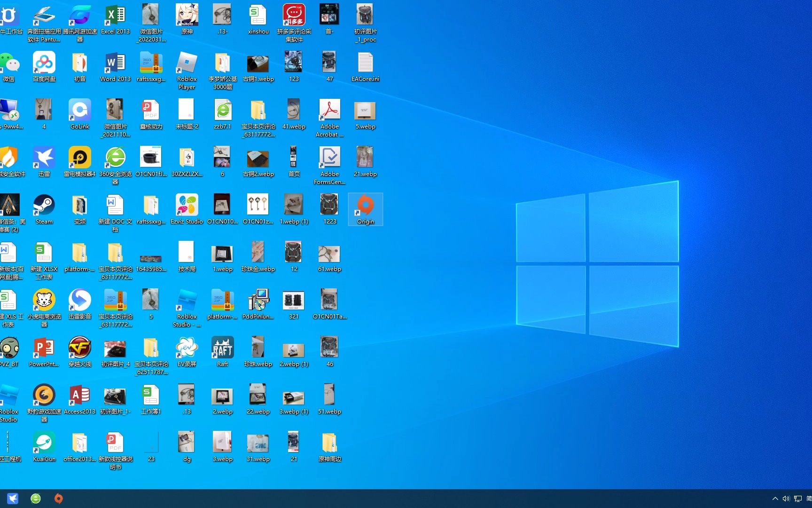Select the KuaiGun desktop icon

click(44, 447)
